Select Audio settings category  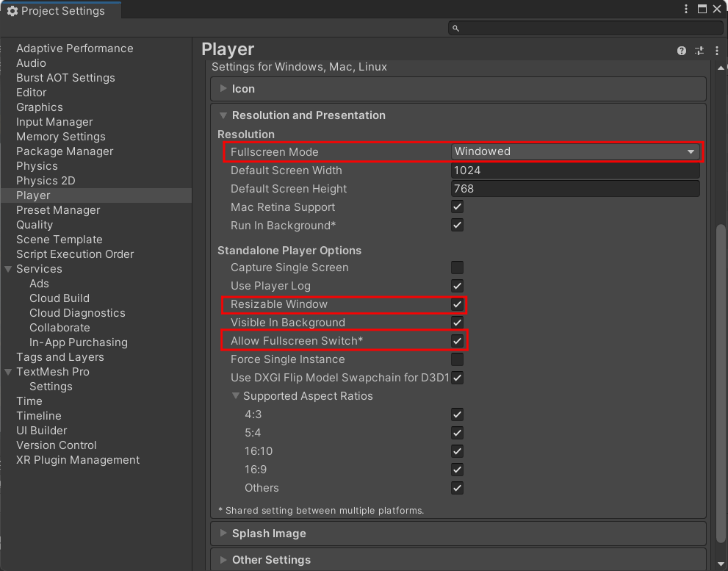coord(31,63)
